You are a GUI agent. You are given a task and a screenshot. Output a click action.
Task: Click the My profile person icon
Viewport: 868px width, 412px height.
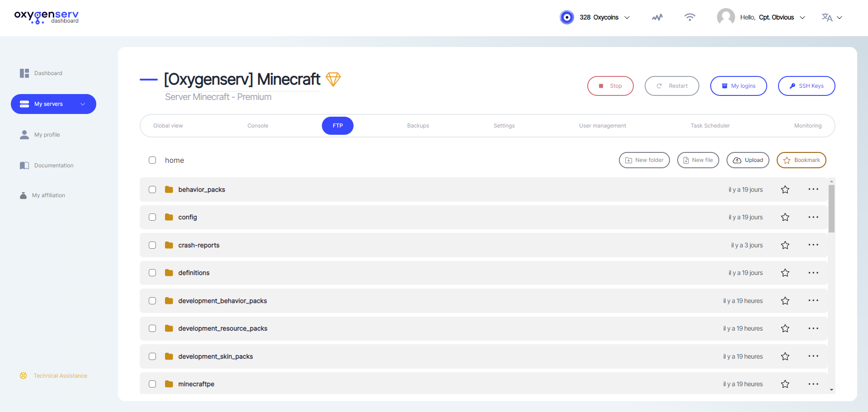pos(24,135)
